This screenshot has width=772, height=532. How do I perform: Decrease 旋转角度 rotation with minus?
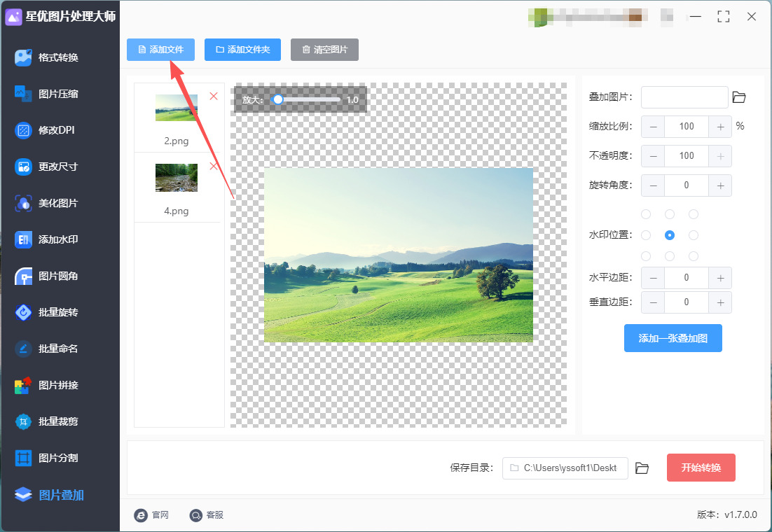click(653, 186)
